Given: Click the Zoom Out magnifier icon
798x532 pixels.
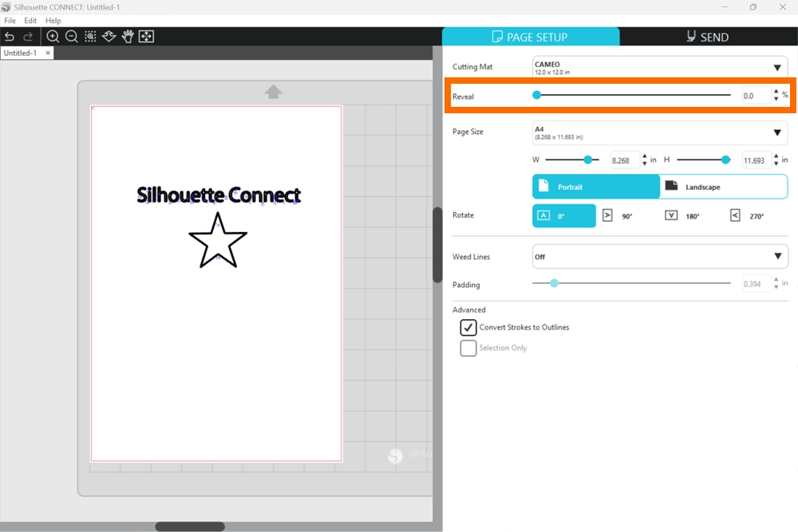Looking at the screenshot, I should tap(72, 37).
